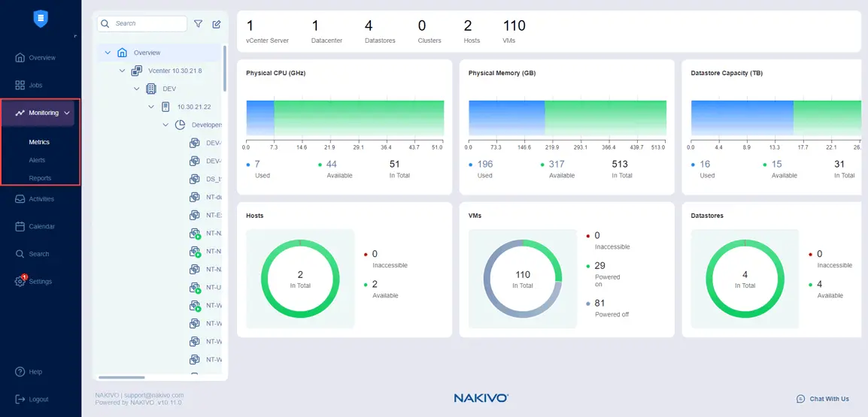Click the Logout exit icon
868x417 pixels.
tap(20, 399)
